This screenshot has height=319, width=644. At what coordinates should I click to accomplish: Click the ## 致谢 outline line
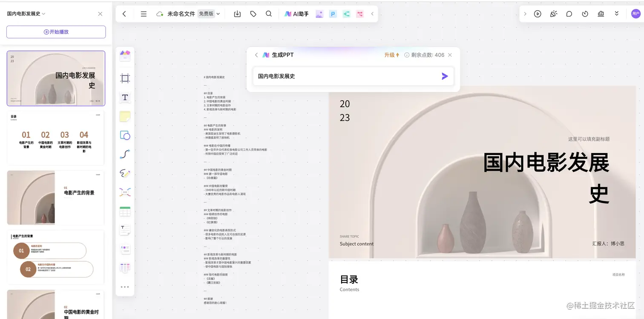208,299
